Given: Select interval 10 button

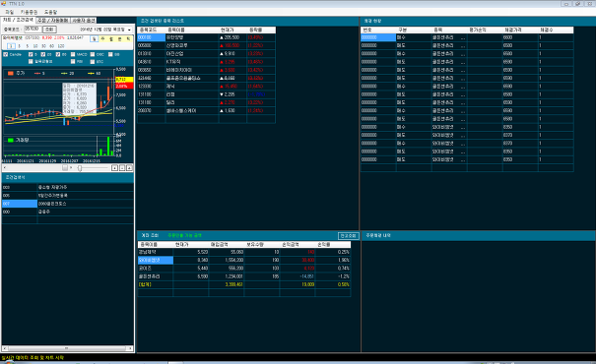Looking at the screenshot, I should [35, 46].
